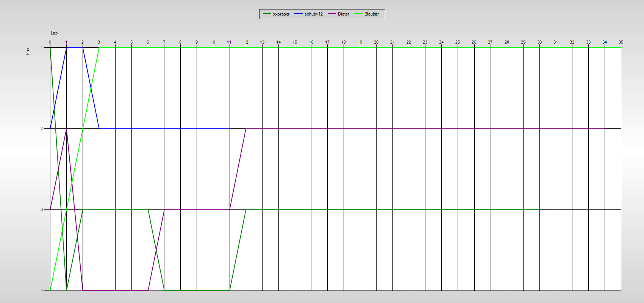Image resolution: width=644 pixels, height=303 pixels.
Task: Select lap 35 tick label
Action: pyautogui.click(x=621, y=42)
